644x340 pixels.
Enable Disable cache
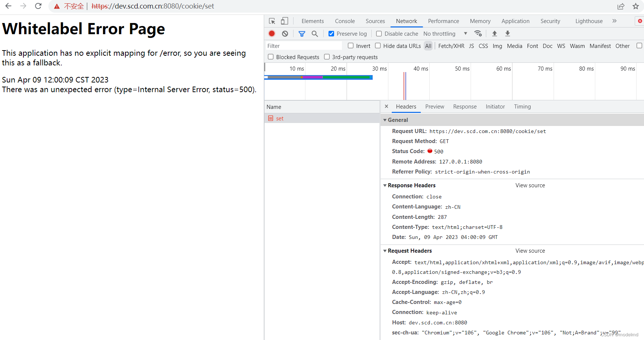pos(379,33)
